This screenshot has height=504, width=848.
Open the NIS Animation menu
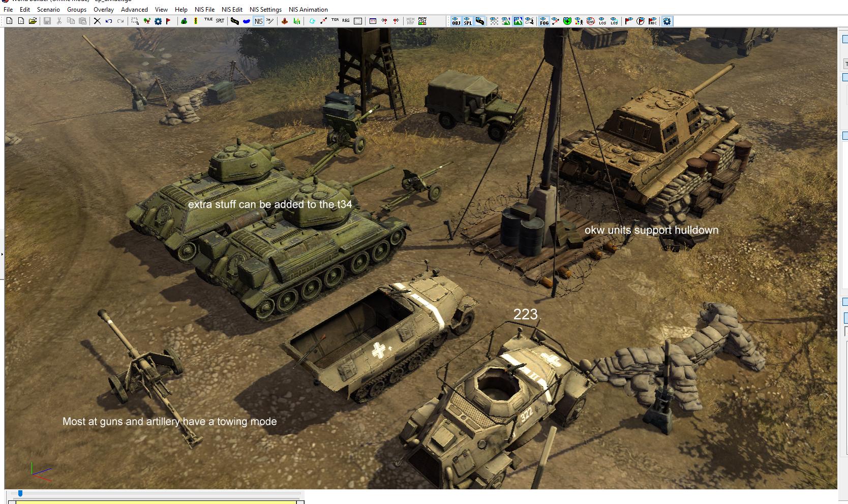[x=308, y=9]
